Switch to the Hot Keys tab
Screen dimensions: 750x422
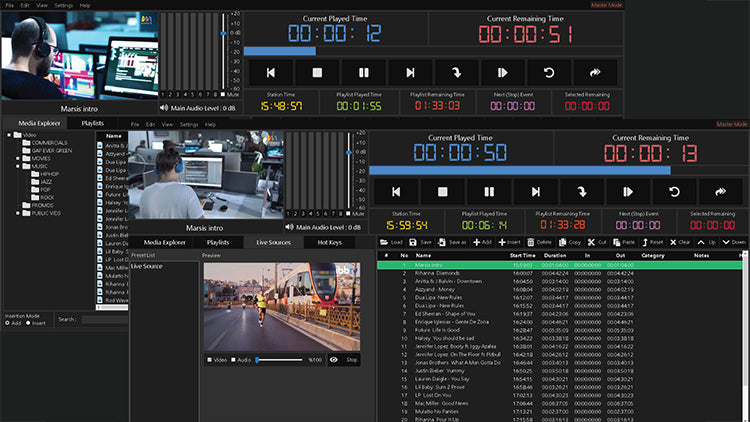coord(330,242)
